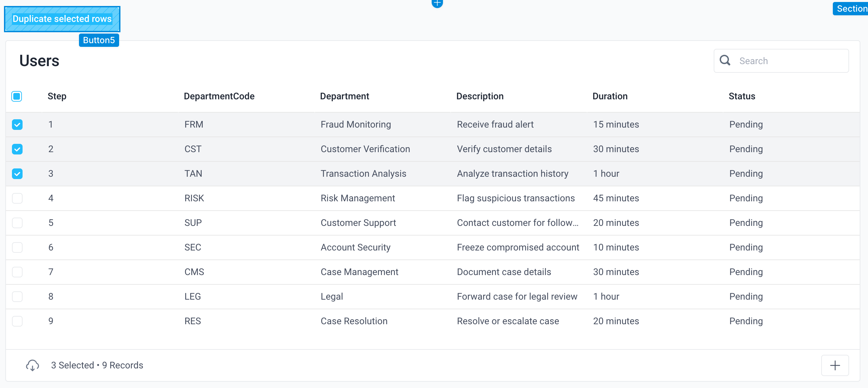Uncheck the row 2 CST checkbox
Image resolution: width=868 pixels, height=388 pixels.
(x=17, y=149)
